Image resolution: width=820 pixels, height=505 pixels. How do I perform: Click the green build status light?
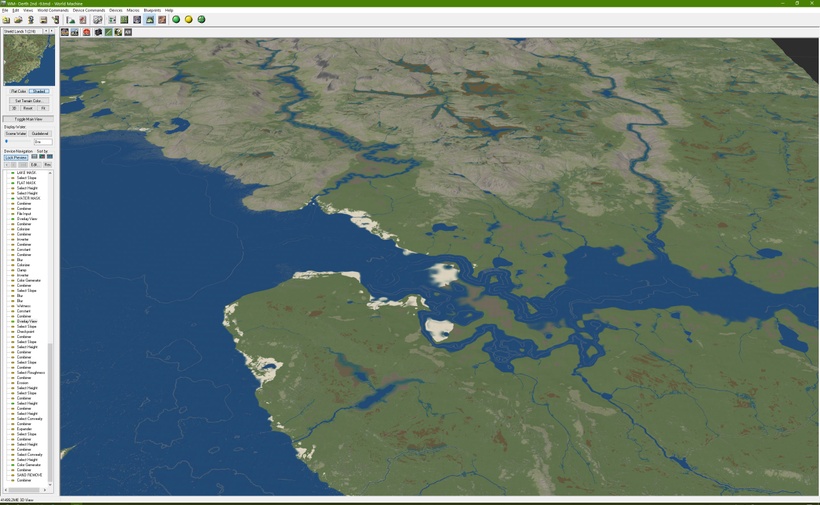click(176, 19)
